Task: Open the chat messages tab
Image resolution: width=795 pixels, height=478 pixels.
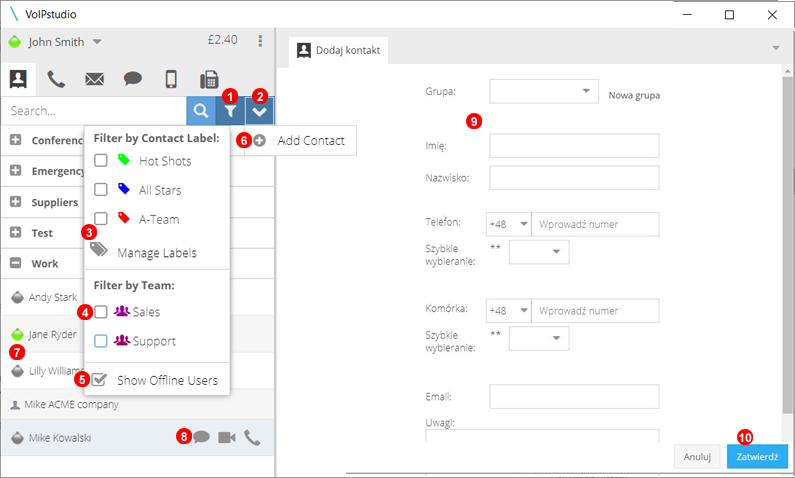Action: [x=133, y=79]
